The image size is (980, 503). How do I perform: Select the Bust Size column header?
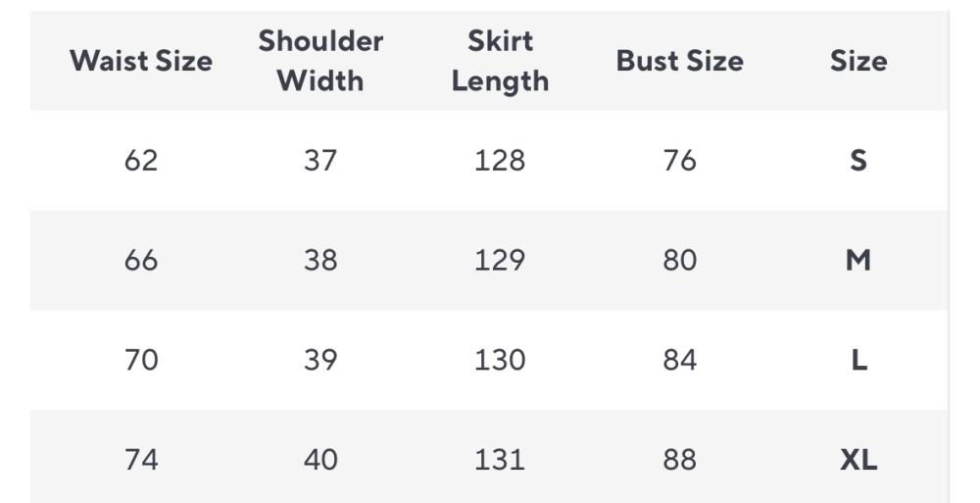[x=679, y=61]
